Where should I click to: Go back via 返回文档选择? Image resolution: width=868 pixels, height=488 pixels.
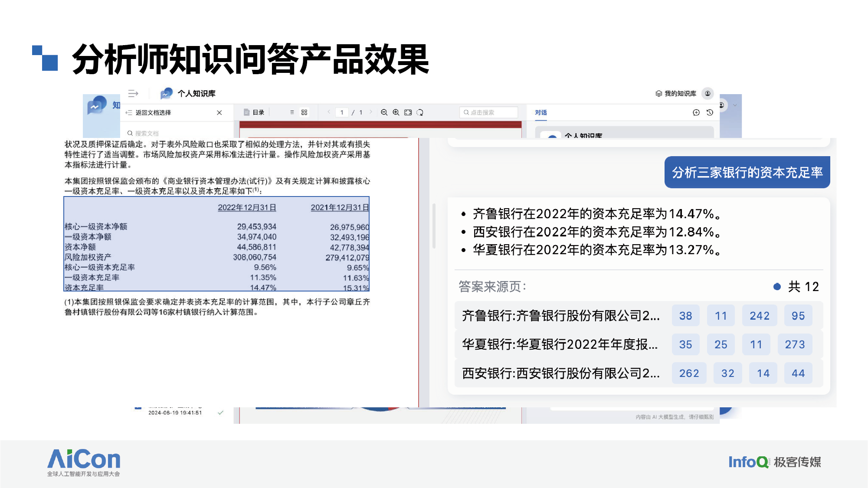coord(149,112)
